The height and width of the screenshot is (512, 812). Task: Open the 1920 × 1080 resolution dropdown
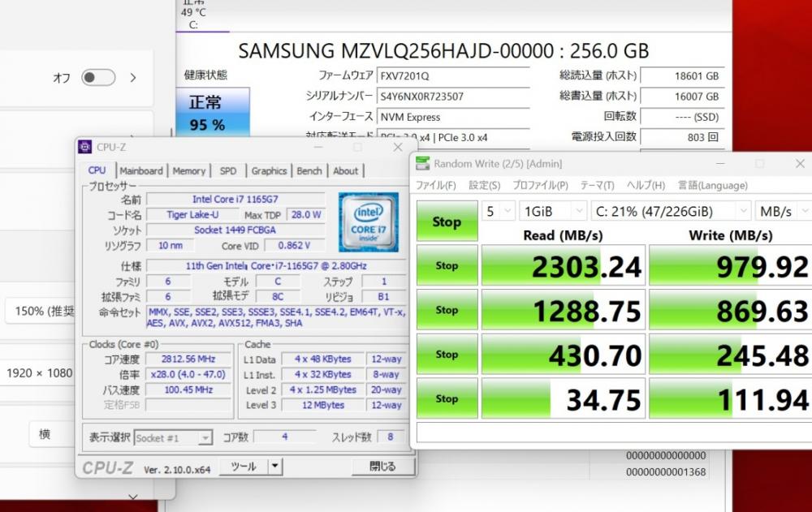[x=37, y=372]
